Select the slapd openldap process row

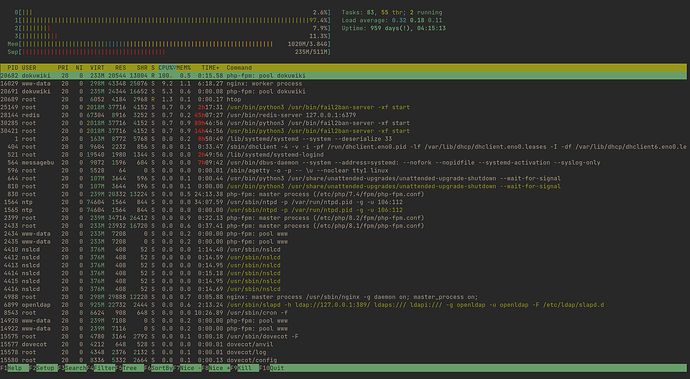click(x=343, y=305)
